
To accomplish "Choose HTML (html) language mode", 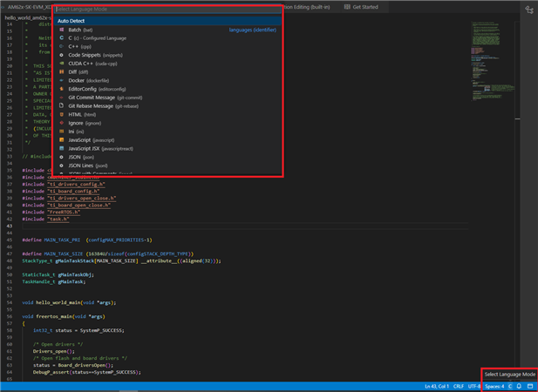I will (x=167, y=114).
